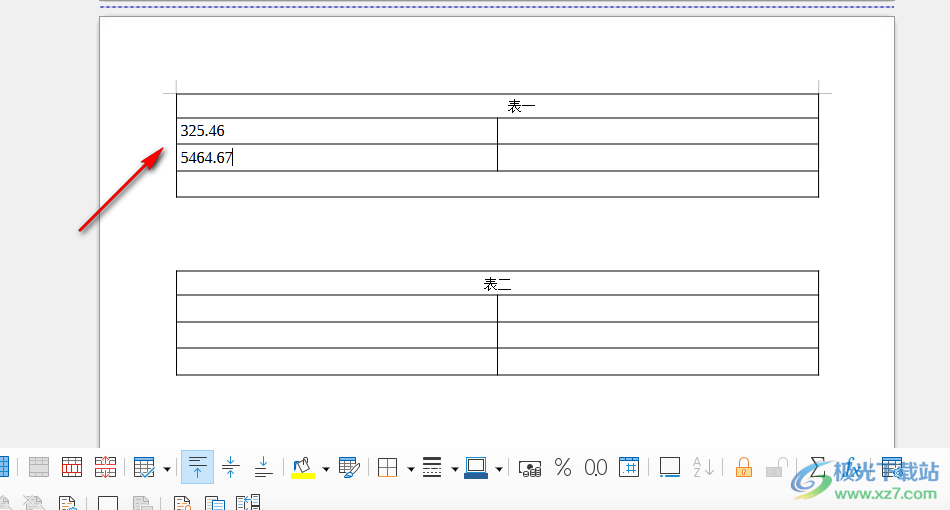
Task: Click the table icon with red vertical arrows
Action: [105, 468]
